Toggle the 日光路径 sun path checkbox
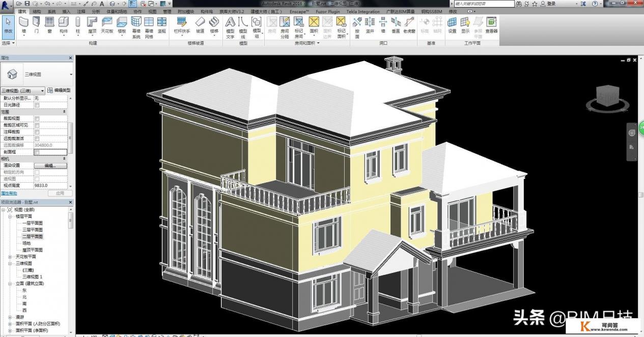Screen dimensions: 644x337 click(x=37, y=105)
